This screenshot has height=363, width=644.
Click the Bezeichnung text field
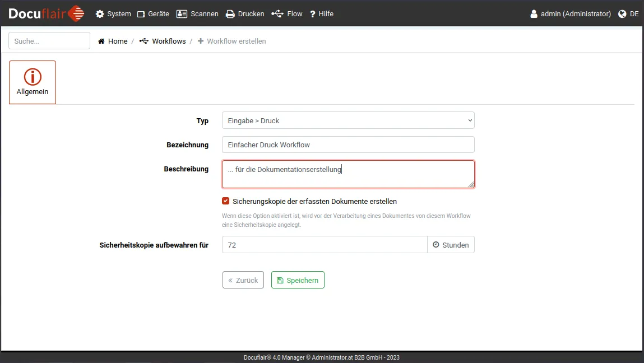[348, 145]
